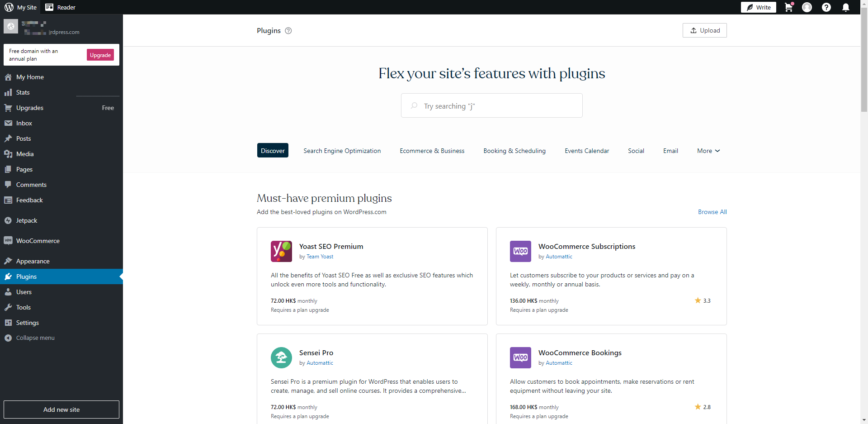Click the Plugins info help icon

coord(288,31)
